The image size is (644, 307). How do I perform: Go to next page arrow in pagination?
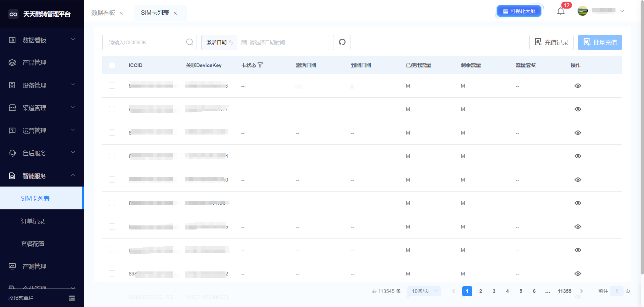582,291
